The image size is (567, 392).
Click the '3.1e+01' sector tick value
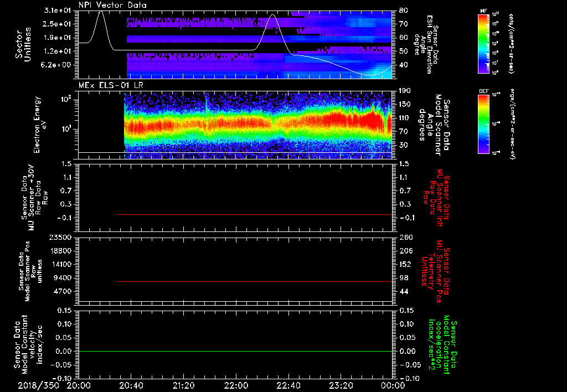58,11
